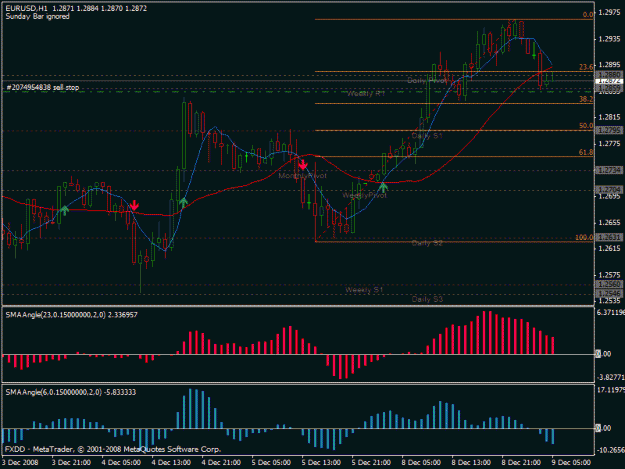Select the earliest green up arrow on 3 Dec
Image resolution: width=625 pixels, height=469 pixels.
point(64,210)
